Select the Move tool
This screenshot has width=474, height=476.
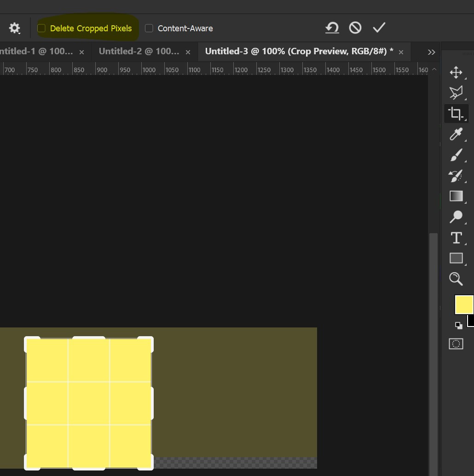[x=456, y=72]
